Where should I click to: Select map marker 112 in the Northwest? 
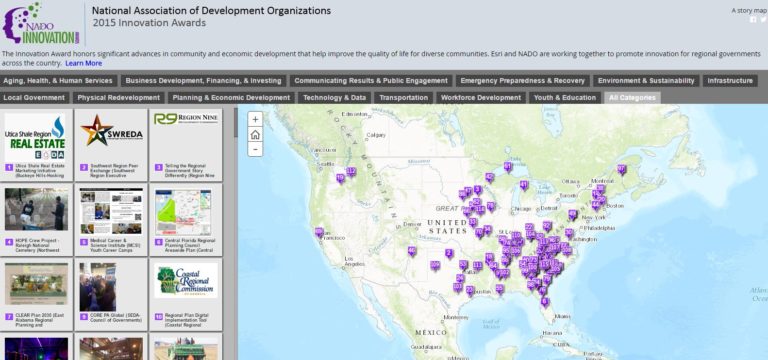(351, 171)
